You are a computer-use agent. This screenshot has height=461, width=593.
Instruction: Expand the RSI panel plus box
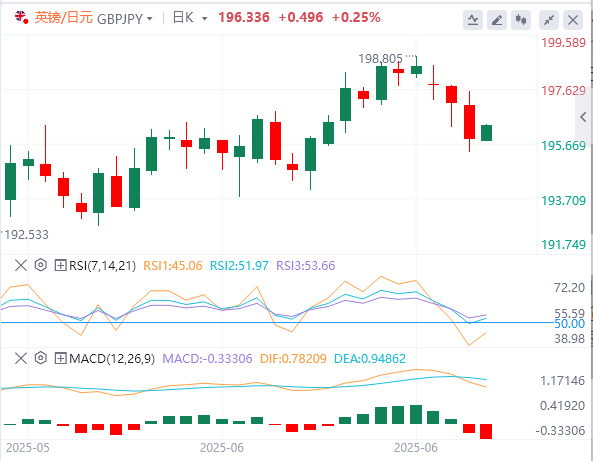[x=61, y=265]
